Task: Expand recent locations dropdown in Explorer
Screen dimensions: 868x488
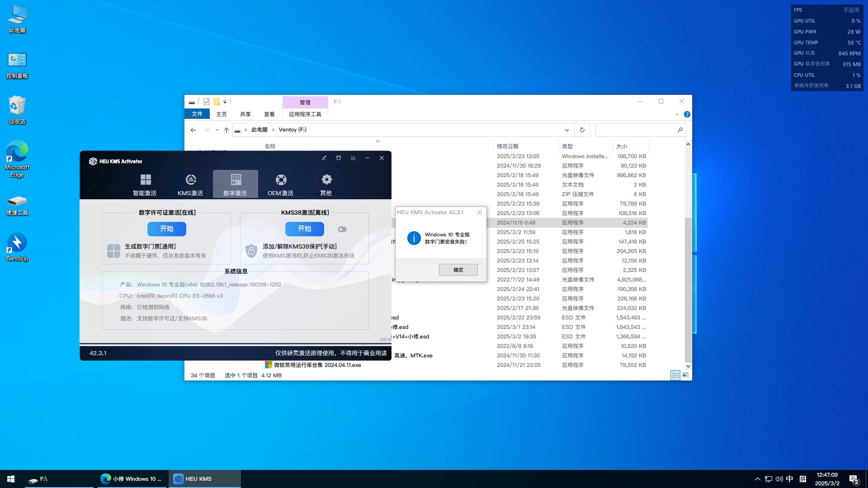Action: [217, 130]
